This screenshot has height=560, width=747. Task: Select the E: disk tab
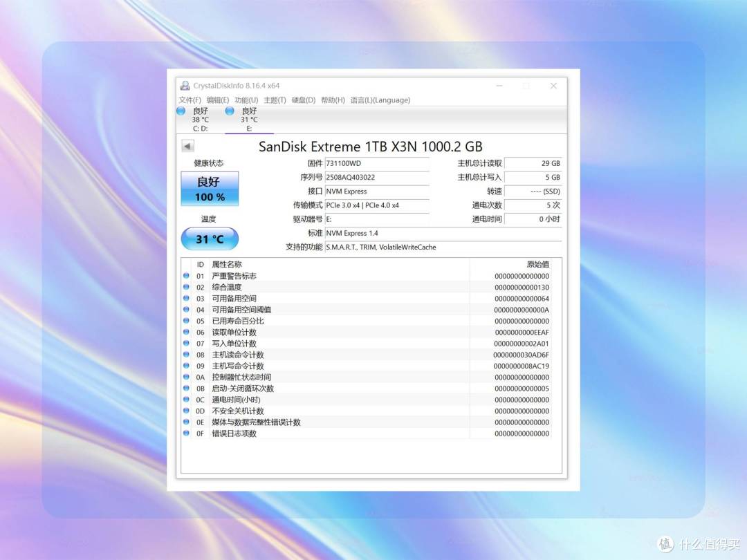click(249, 119)
